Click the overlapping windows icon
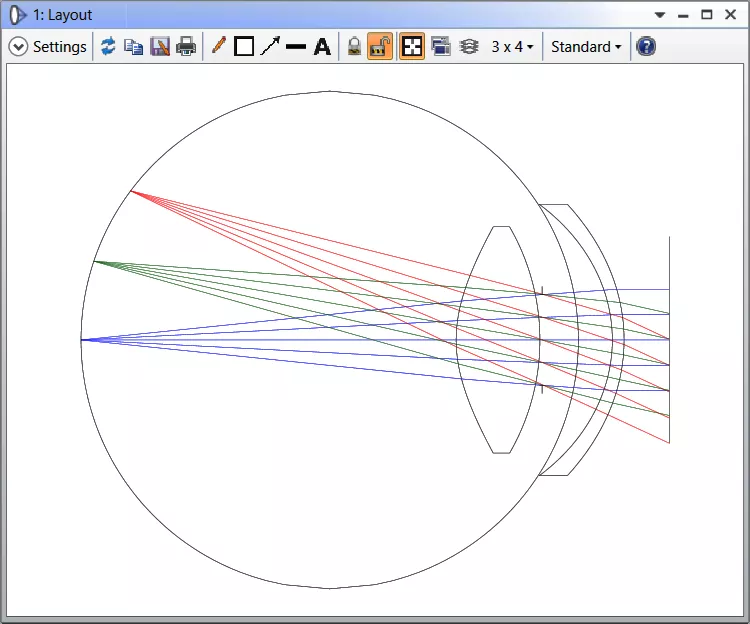750x624 pixels. 440,47
